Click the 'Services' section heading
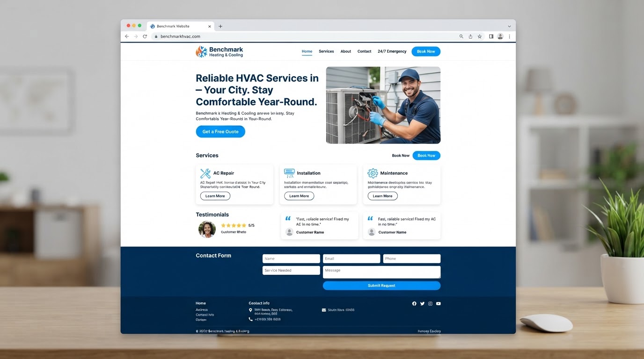644x359 pixels. pos(207,155)
